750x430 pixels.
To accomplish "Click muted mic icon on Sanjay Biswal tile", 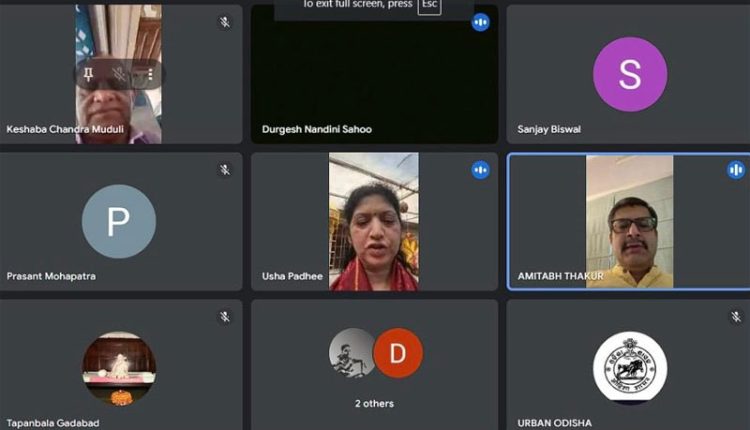I will (x=736, y=22).
